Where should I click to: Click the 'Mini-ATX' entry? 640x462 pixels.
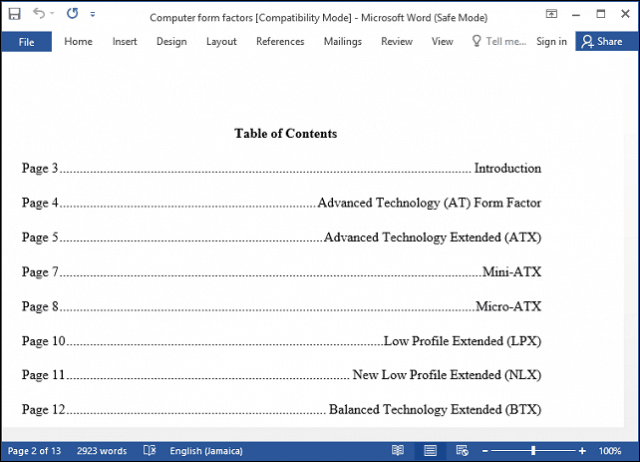tap(512, 272)
